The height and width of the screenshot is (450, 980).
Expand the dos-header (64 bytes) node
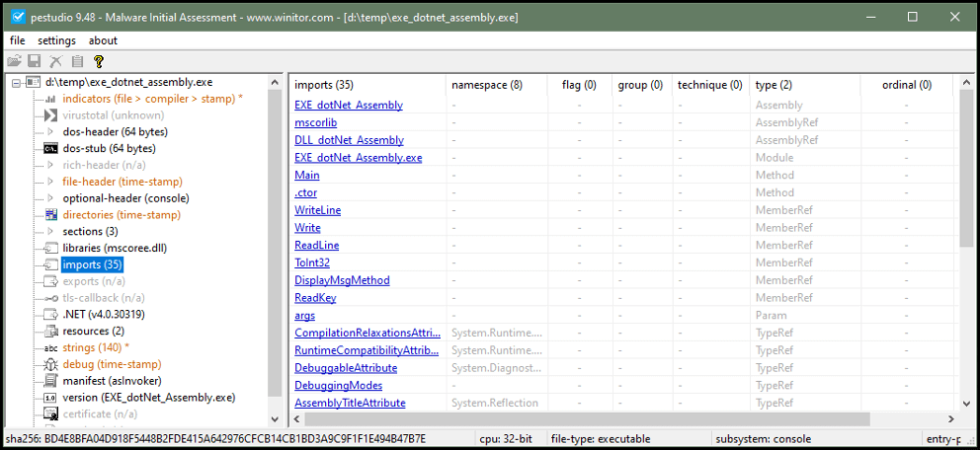(50, 131)
